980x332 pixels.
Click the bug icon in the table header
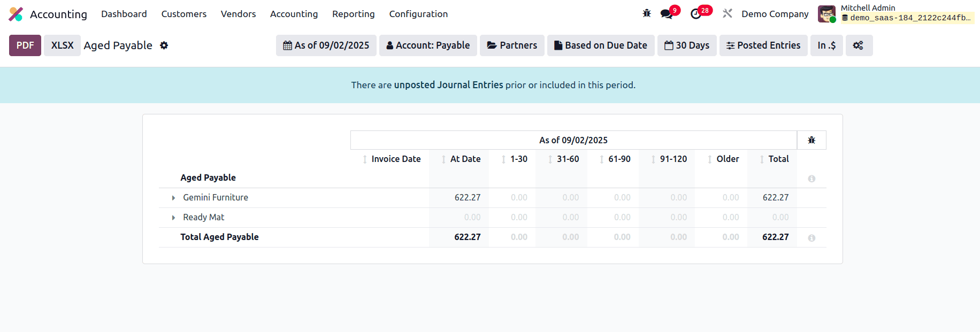click(811, 140)
